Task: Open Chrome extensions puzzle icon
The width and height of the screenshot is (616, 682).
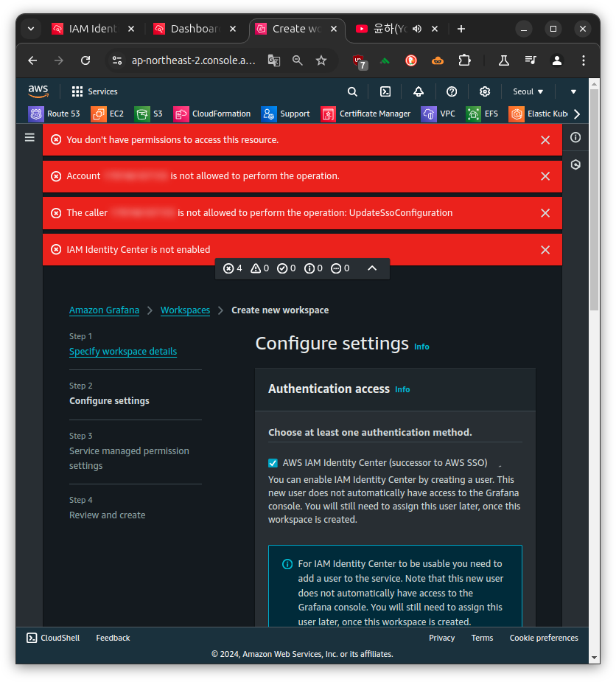Action: pos(465,60)
